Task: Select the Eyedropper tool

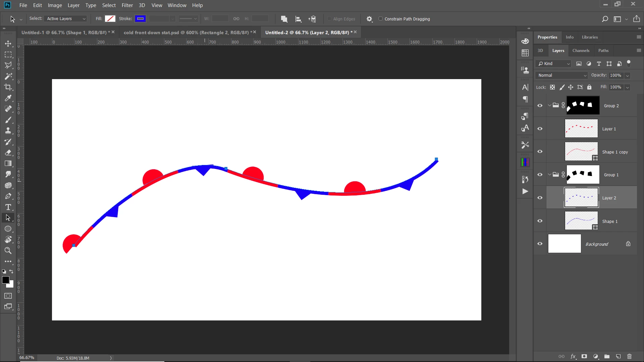Action: (x=8, y=98)
